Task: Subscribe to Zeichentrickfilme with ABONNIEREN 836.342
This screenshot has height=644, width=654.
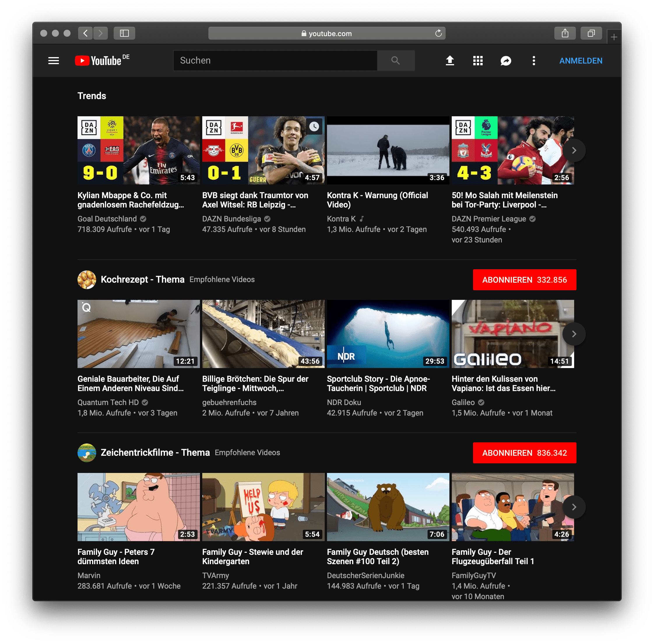Action: (524, 453)
